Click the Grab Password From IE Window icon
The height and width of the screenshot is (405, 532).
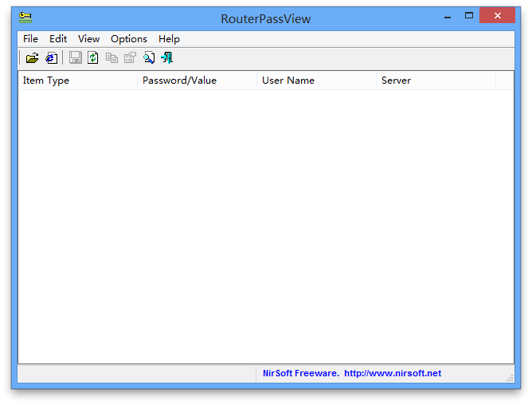[x=52, y=57]
